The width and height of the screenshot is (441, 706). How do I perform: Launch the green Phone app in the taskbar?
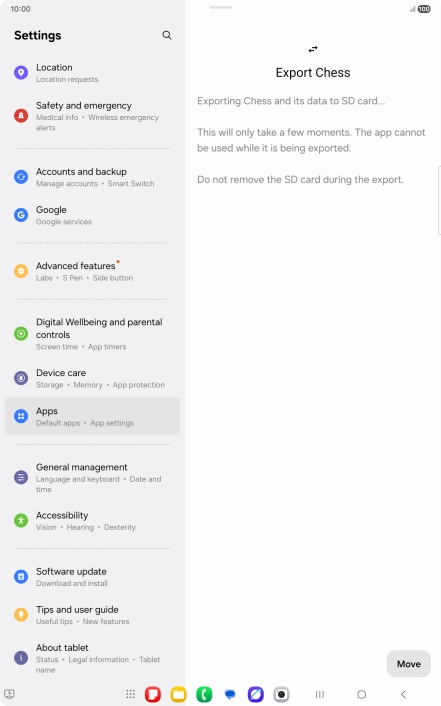[x=204, y=694]
